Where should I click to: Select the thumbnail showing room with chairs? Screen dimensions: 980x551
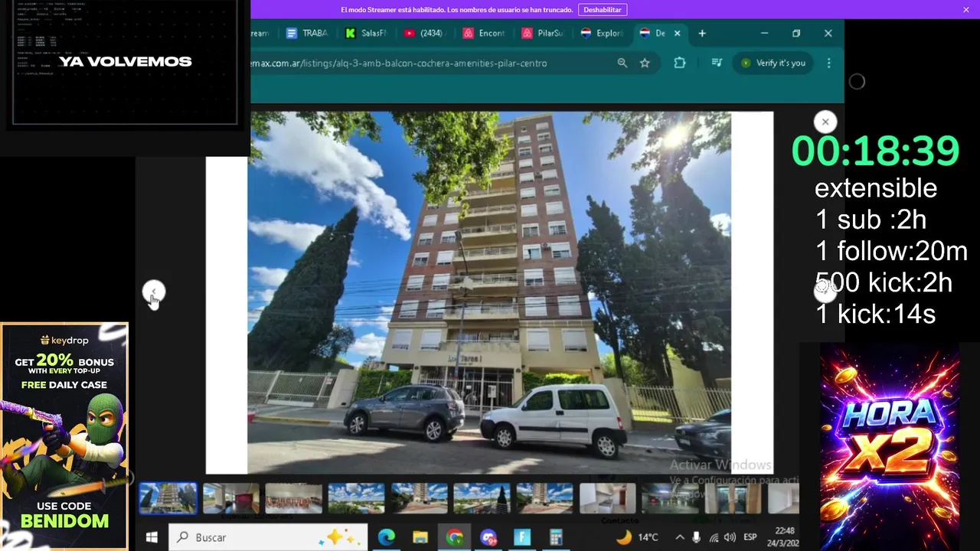tap(293, 498)
